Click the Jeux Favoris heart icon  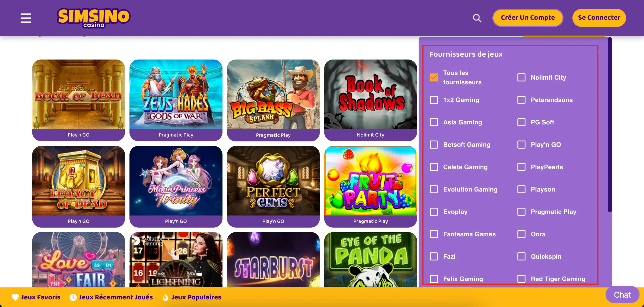point(15,297)
